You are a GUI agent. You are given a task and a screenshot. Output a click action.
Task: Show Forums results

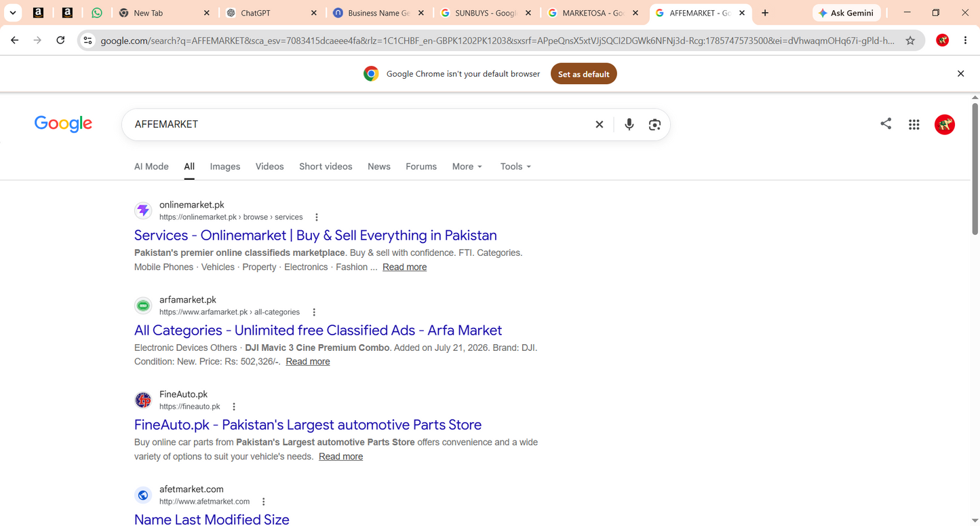pos(421,166)
